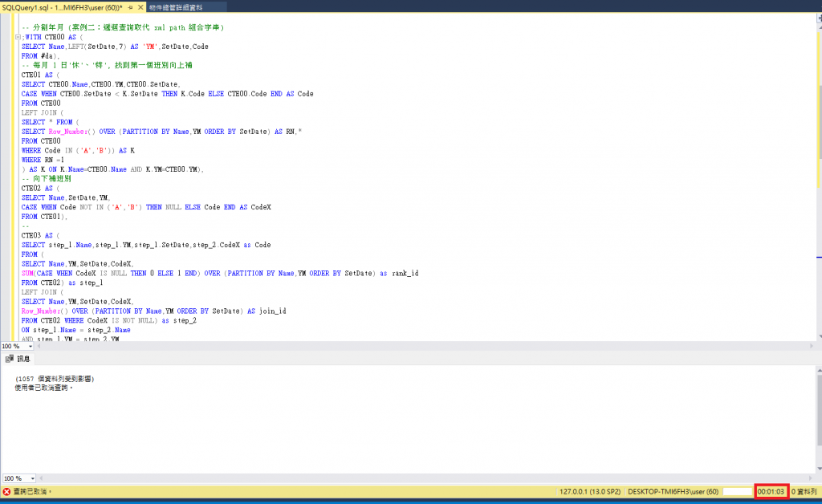Open the messages pane zoom 100 % dropdown
Screen dimensions: 822x504
(32, 478)
